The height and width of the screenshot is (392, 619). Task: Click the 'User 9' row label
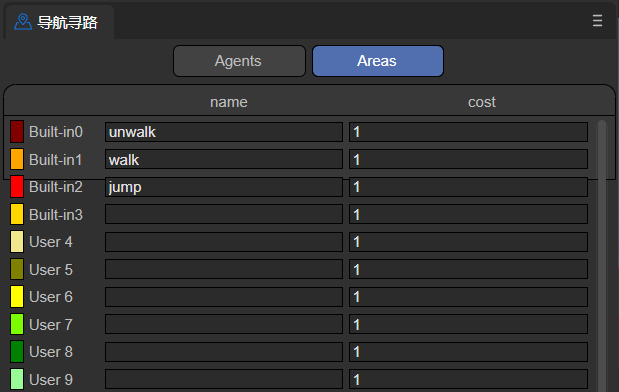pos(51,379)
